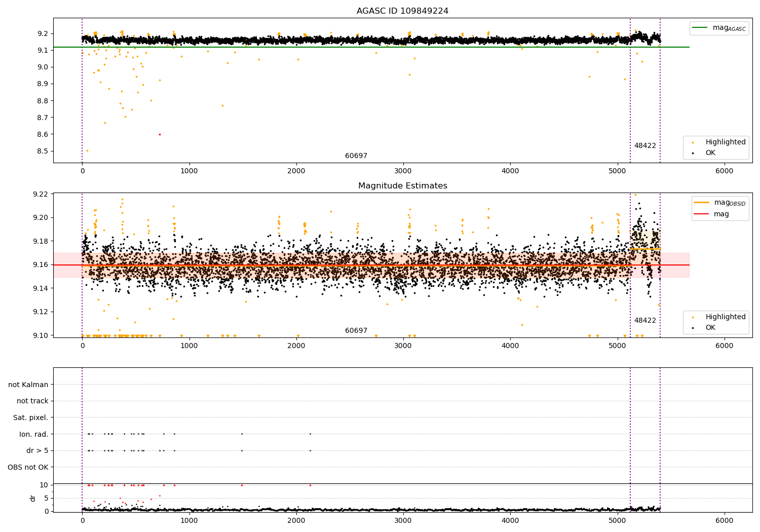The width and height of the screenshot is (760, 532).
Task: Click y-axis tick '8.8' in top plot
Action: click(x=43, y=101)
